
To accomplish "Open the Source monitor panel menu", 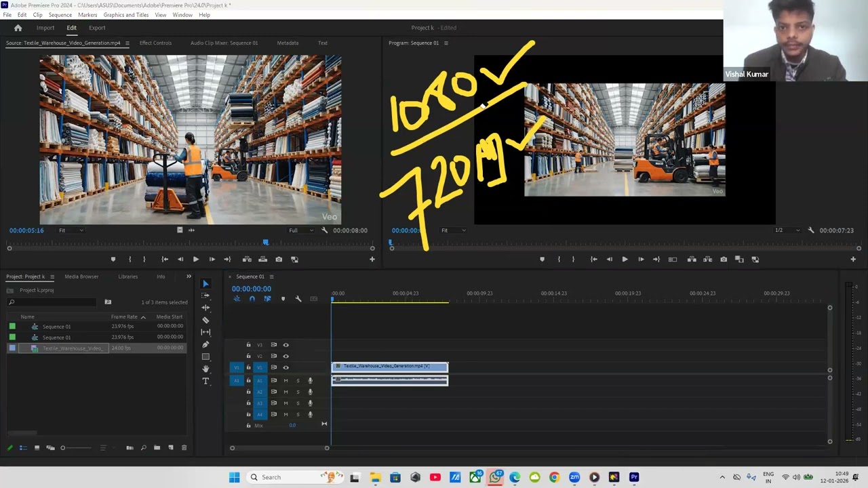I will (127, 43).
